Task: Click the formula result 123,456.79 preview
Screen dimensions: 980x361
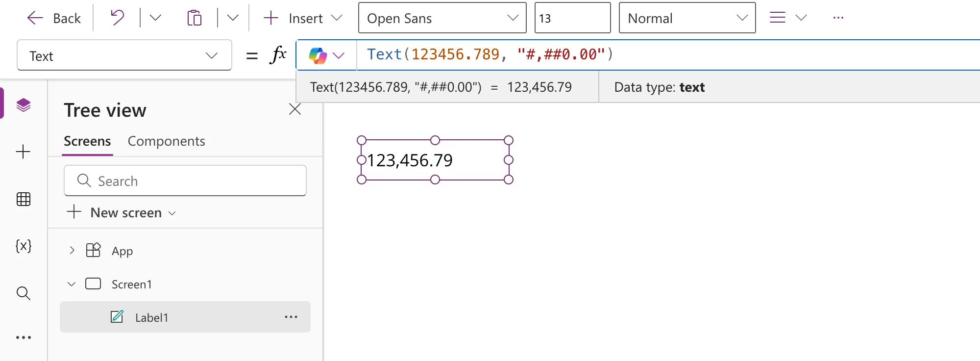Action: click(x=539, y=87)
